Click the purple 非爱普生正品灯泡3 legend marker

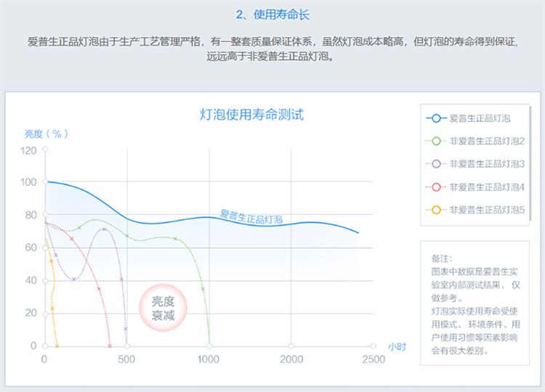(x=436, y=164)
